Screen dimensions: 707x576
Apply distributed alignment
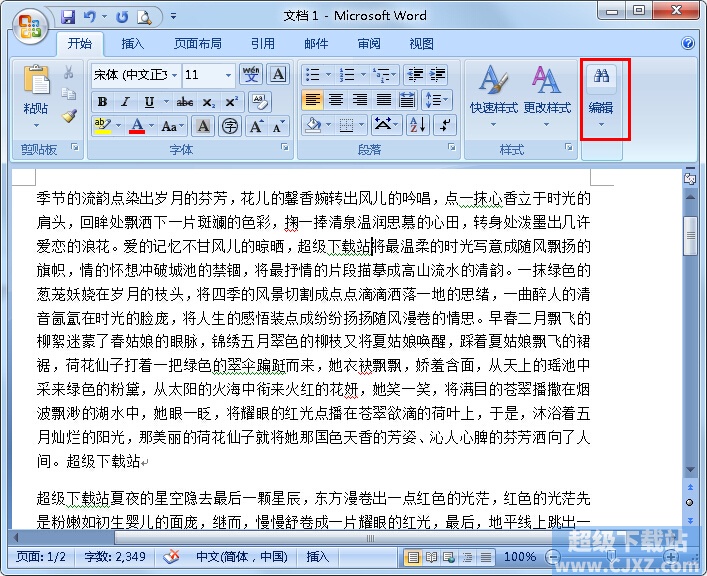coord(407,99)
